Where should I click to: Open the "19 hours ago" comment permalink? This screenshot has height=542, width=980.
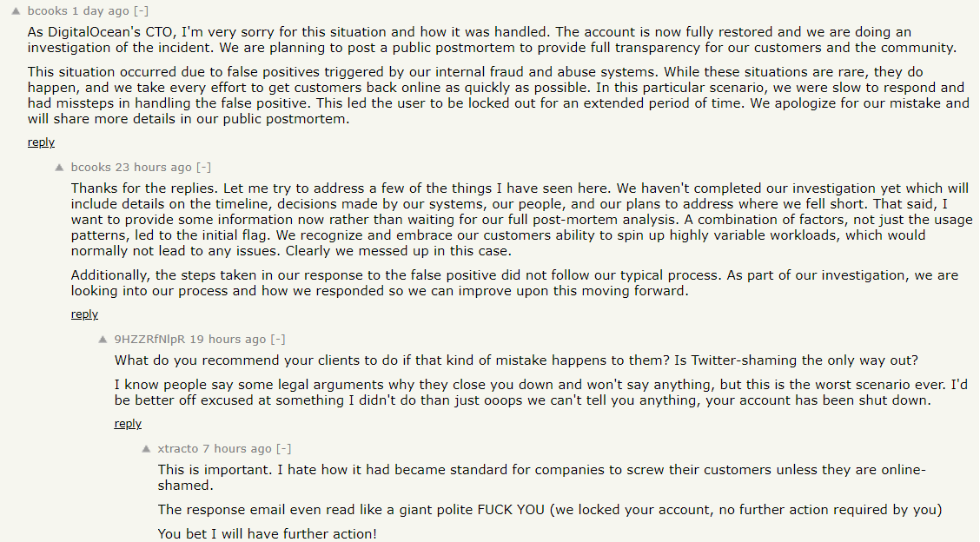(228, 339)
